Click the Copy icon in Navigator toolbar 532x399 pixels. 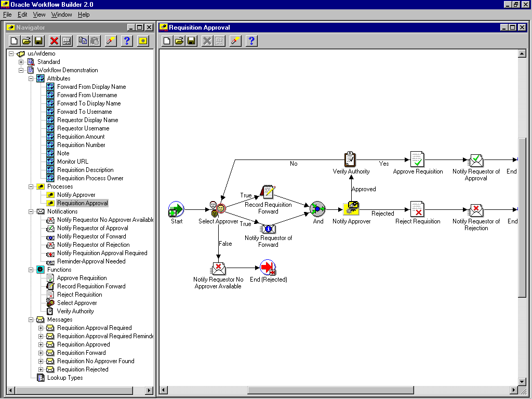tap(83, 41)
